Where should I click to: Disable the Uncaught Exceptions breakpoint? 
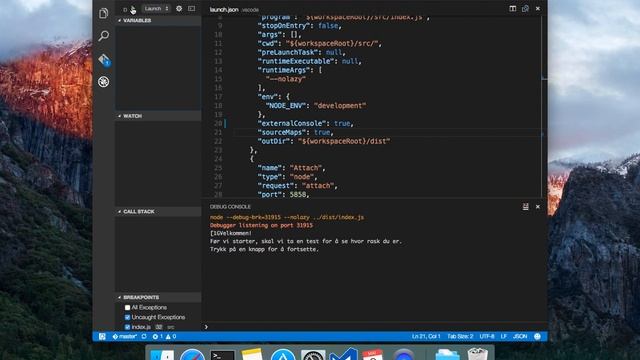click(127, 317)
